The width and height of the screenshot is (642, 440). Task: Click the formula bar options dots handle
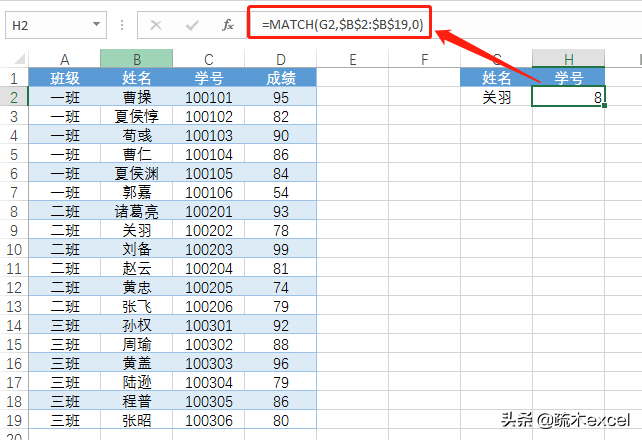click(122, 25)
